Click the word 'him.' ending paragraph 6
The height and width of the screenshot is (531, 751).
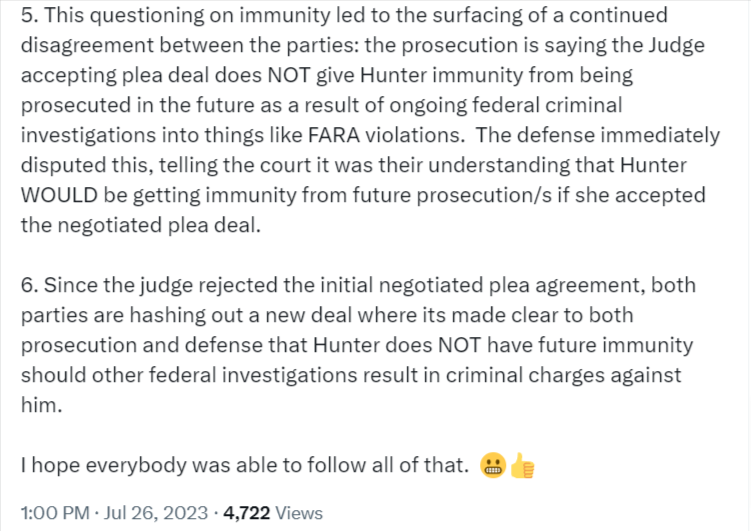pyautogui.click(x=40, y=405)
